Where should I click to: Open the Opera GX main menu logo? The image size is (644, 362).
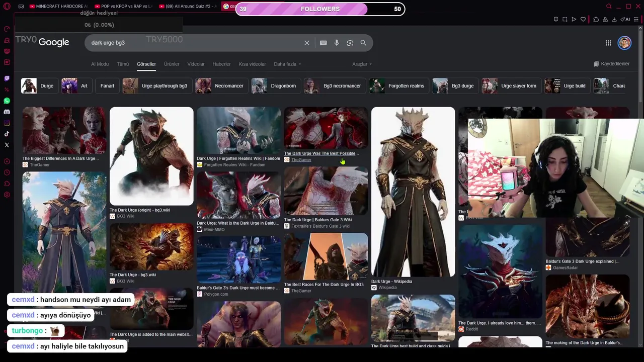tap(7, 7)
